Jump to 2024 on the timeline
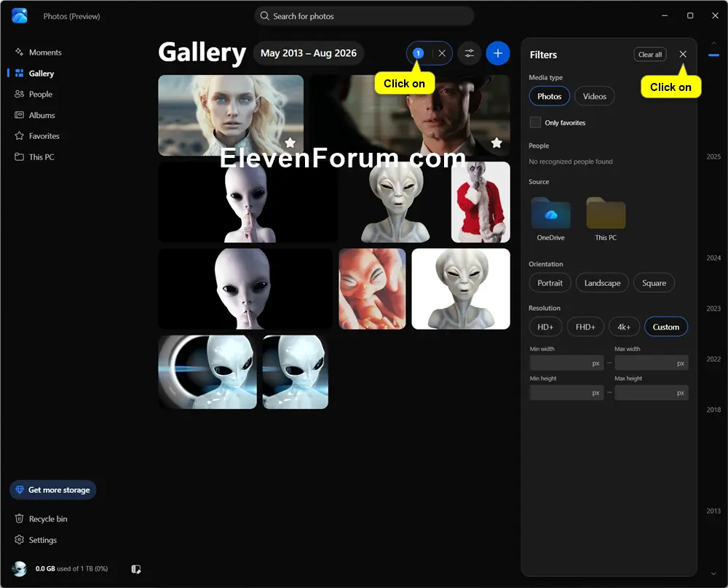728x588 pixels. coord(713,258)
